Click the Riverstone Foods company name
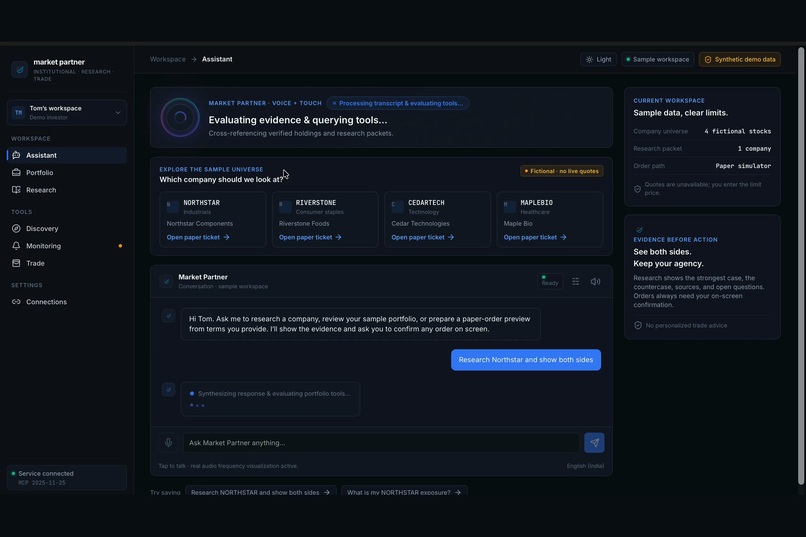Image resolution: width=806 pixels, height=537 pixels. click(304, 224)
